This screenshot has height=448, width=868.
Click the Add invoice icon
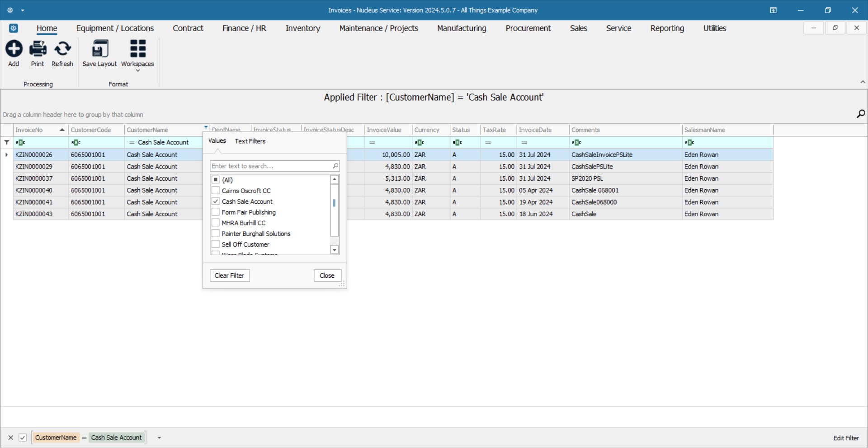point(14,49)
